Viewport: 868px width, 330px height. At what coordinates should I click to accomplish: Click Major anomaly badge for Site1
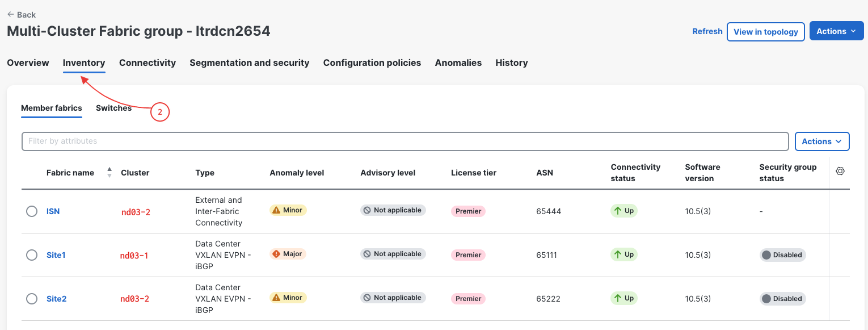coord(288,254)
